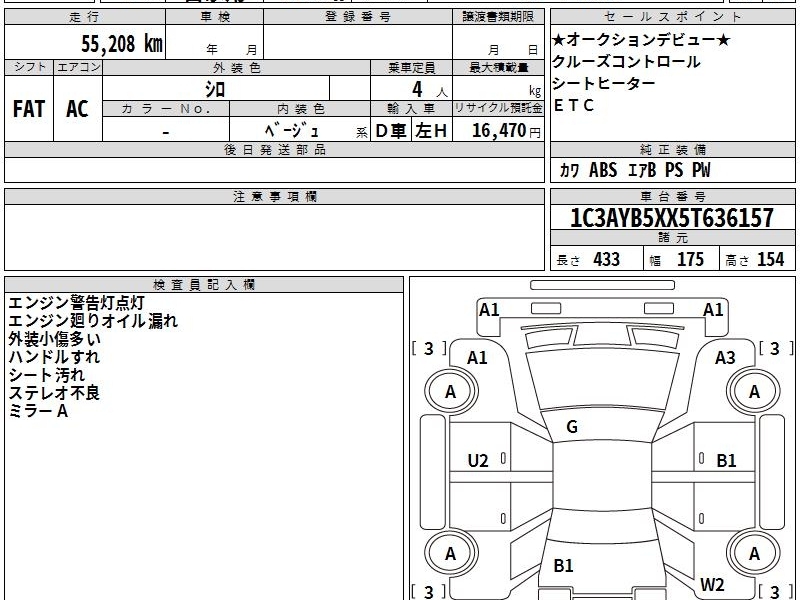Click the U2 damage mark on left door
The width and height of the screenshot is (800, 600).
(x=478, y=461)
